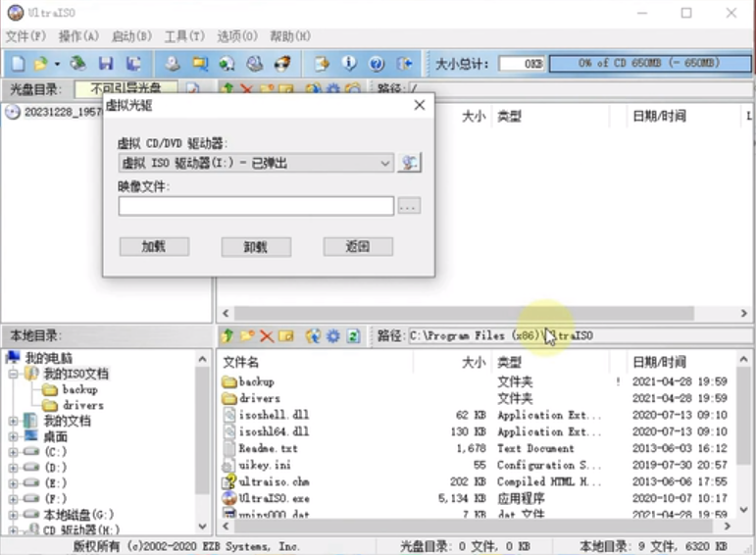The image size is (756, 555).
Task: Click the local Refresh icon
Action: 353,335
